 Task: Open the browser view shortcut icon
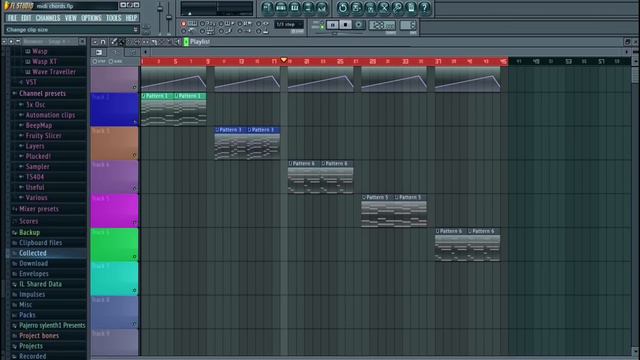(x=308, y=7)
